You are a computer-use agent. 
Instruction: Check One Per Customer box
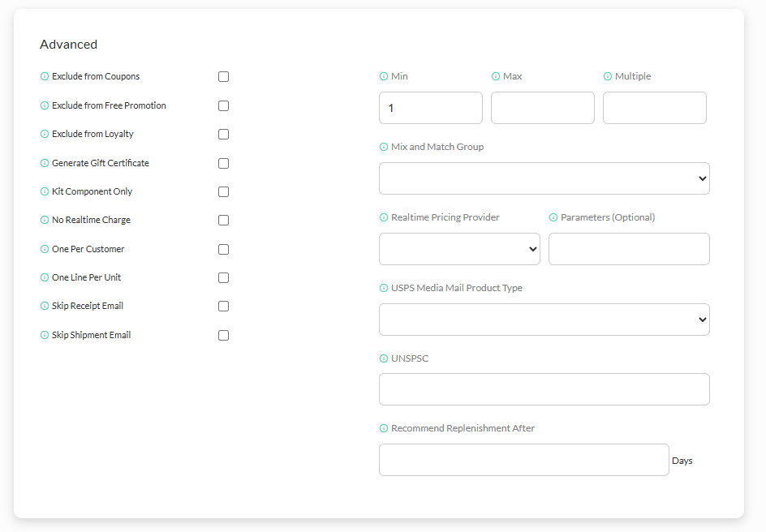223,250
